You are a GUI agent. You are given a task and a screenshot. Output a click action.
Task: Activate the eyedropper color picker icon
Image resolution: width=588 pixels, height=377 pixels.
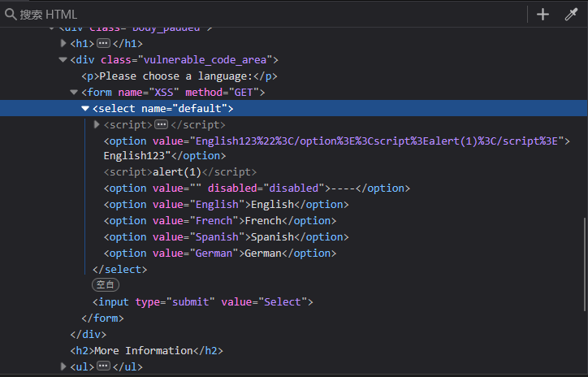(x=571, y=15)
